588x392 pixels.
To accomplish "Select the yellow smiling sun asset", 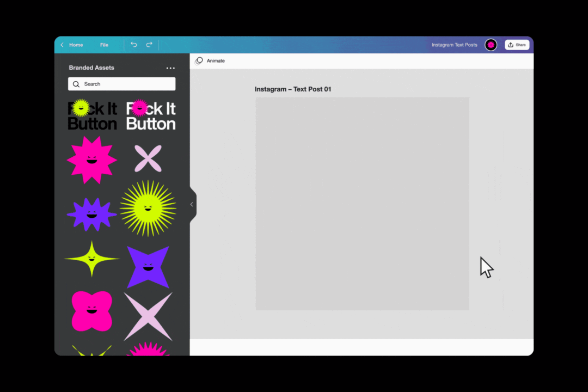I will click(148, 209).
